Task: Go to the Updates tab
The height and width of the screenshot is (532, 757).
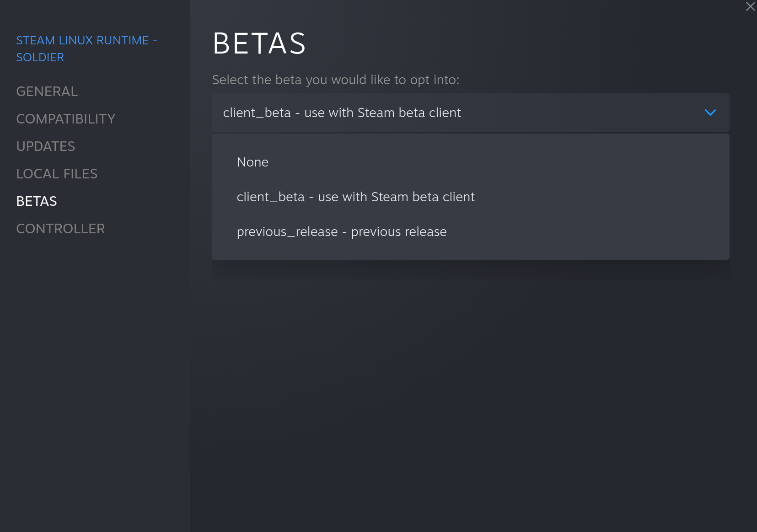Action: [46, 146]
